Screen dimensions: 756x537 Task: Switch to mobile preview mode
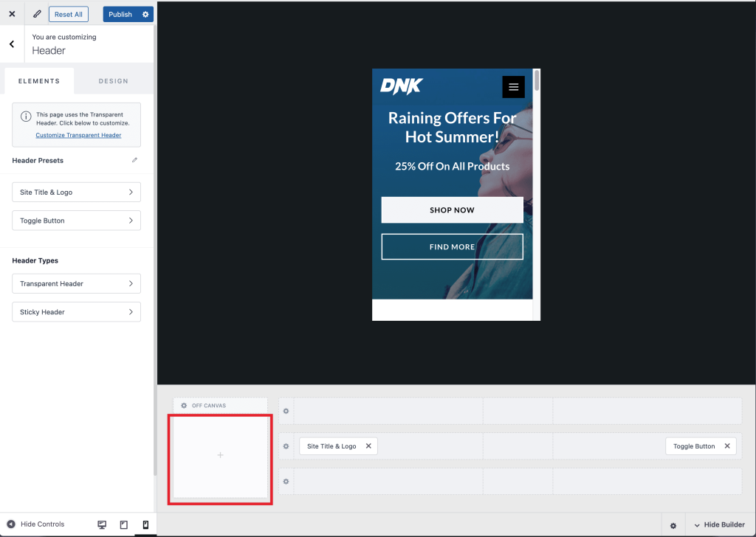coord(145,524)
